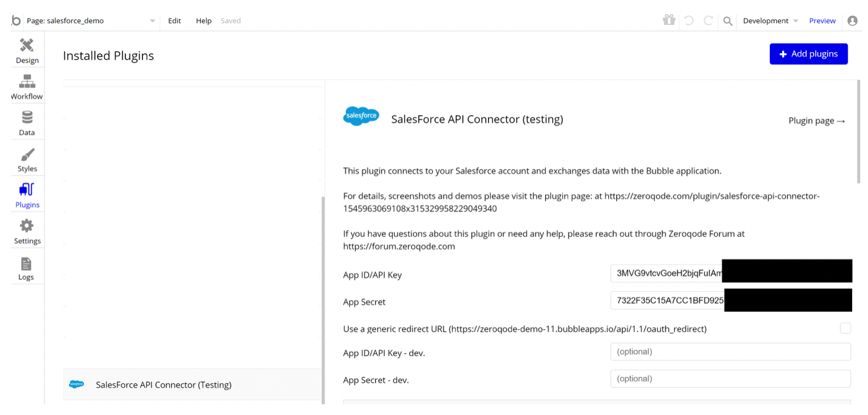868x415 pixels.
Task: Open the Logs document icon
Action: pos(27,263)
